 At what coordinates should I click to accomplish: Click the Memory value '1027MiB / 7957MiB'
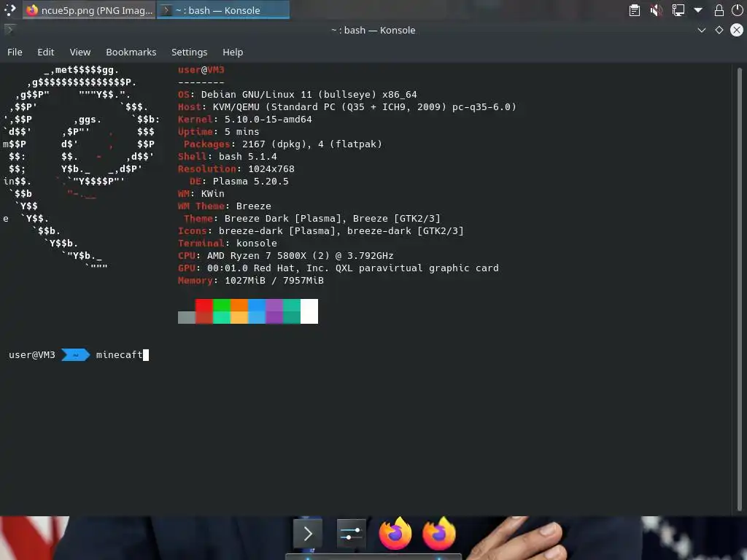point(274,281)
